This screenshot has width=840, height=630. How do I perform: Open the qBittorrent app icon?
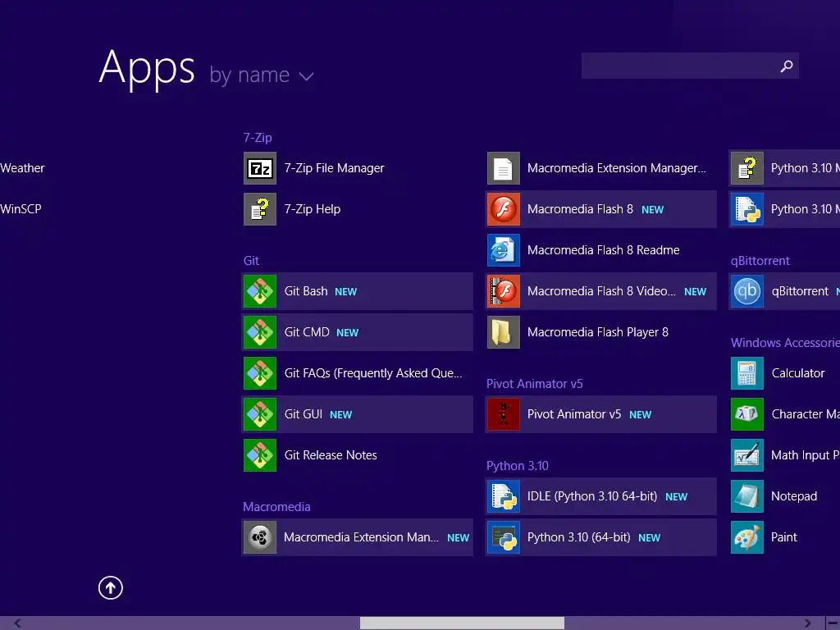pyautogui.click(x=746, y=291)
